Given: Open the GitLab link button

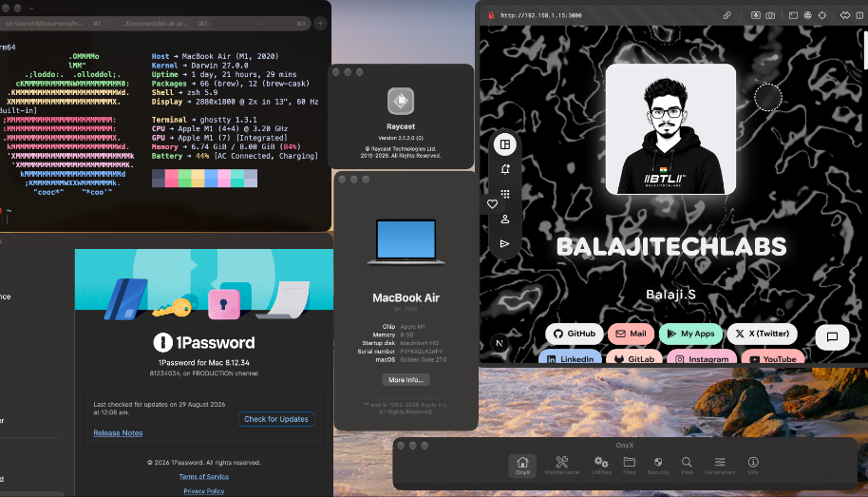Looking at the screenshot, I should click(634, 357).
